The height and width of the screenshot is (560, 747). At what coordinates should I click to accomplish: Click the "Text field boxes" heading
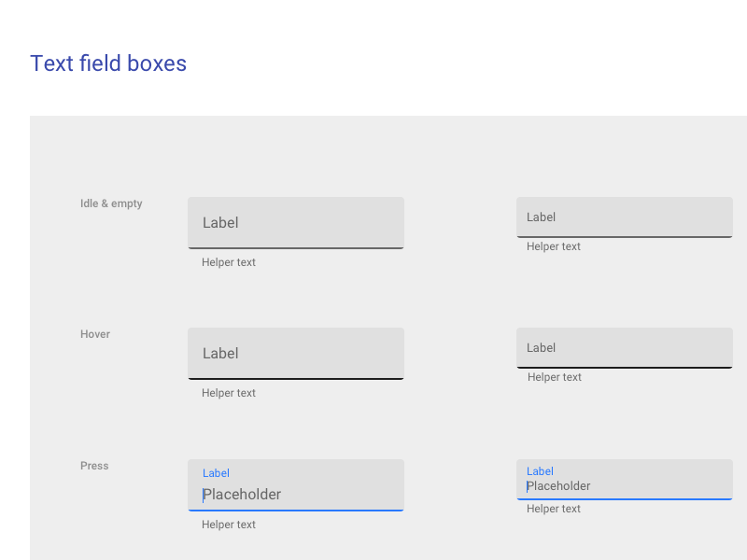107,63
